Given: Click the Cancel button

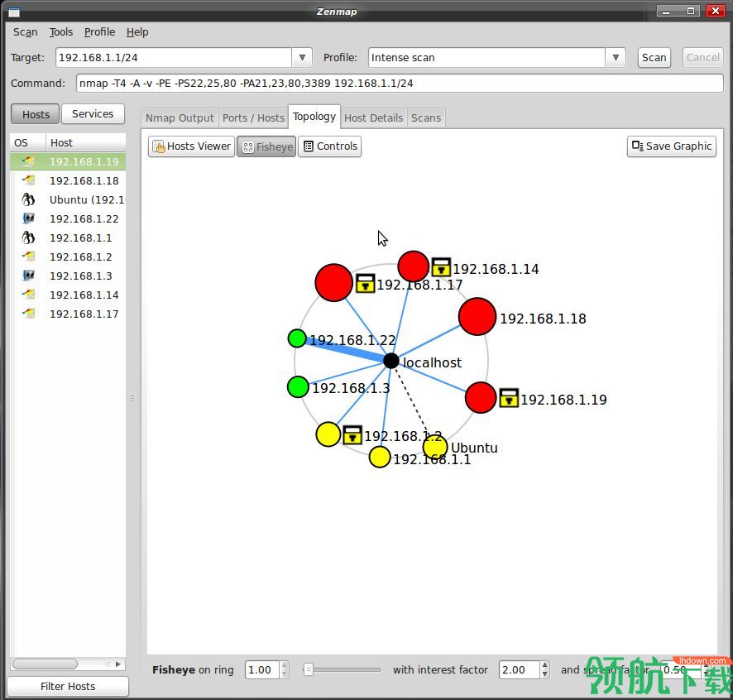Looking at the screenshot, I should point(702,58).
